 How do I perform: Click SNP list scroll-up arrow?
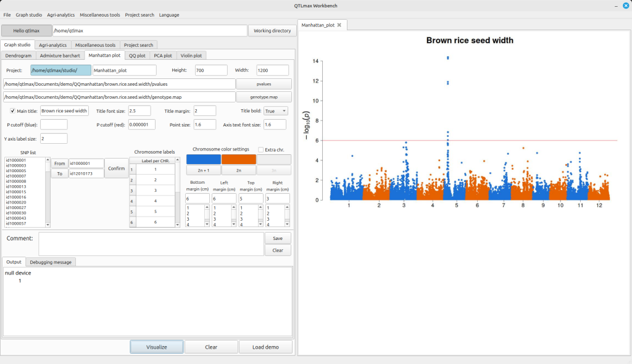[48, 160]
